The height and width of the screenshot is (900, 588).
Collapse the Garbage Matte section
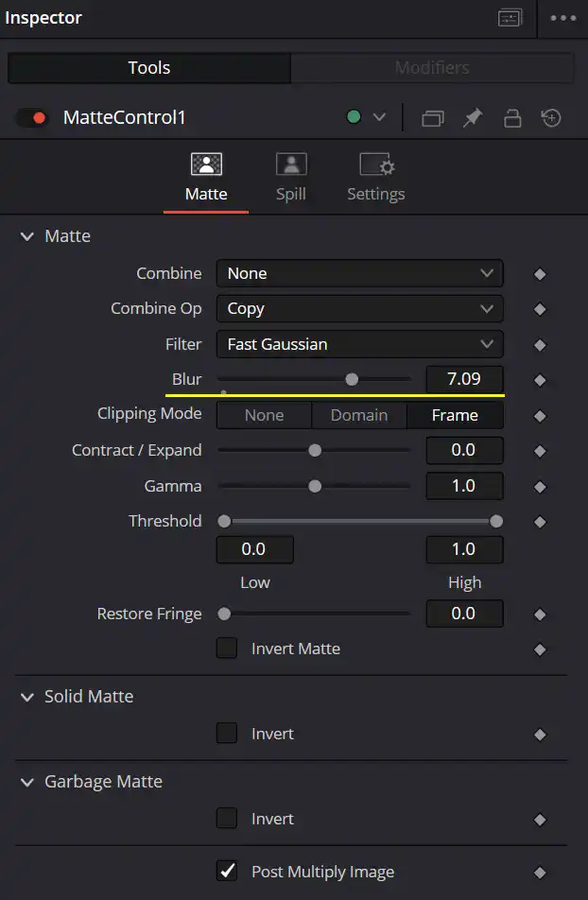point(27,782)
